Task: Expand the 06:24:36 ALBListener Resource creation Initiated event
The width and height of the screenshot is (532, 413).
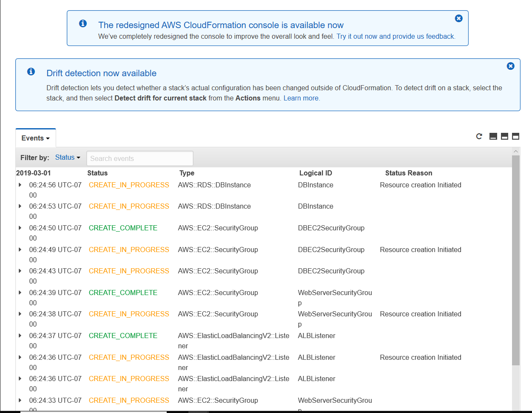Action: point(20,357)
